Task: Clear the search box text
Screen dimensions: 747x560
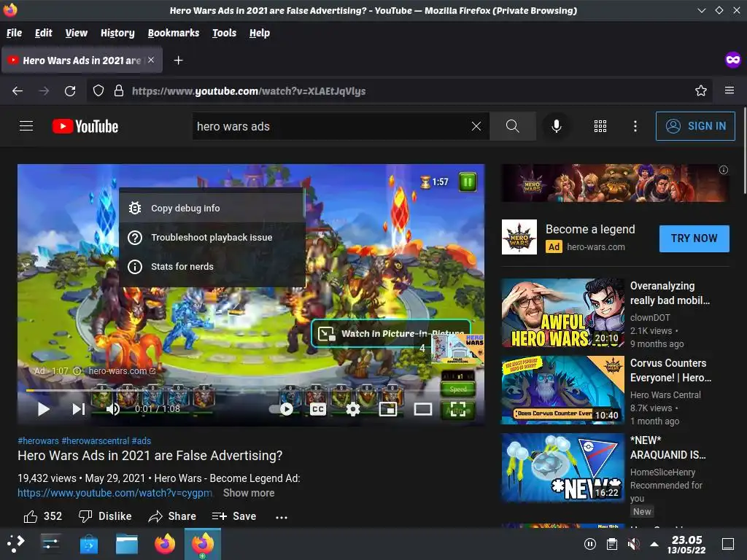Action: pyautogui.click(x=476, y=126)
